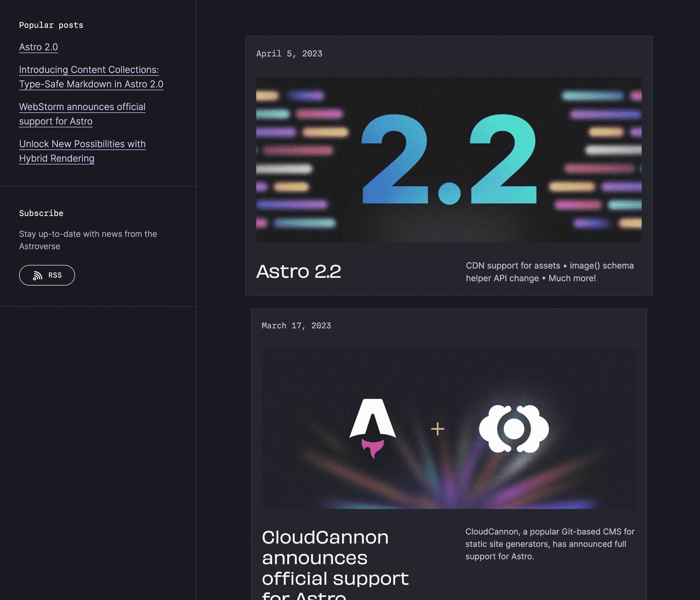Image resolution: width=700 pixels, height=600 pixels.
Task: Click the CDN support for assets description
Action: pyautogui.click(x=550, y=272)
